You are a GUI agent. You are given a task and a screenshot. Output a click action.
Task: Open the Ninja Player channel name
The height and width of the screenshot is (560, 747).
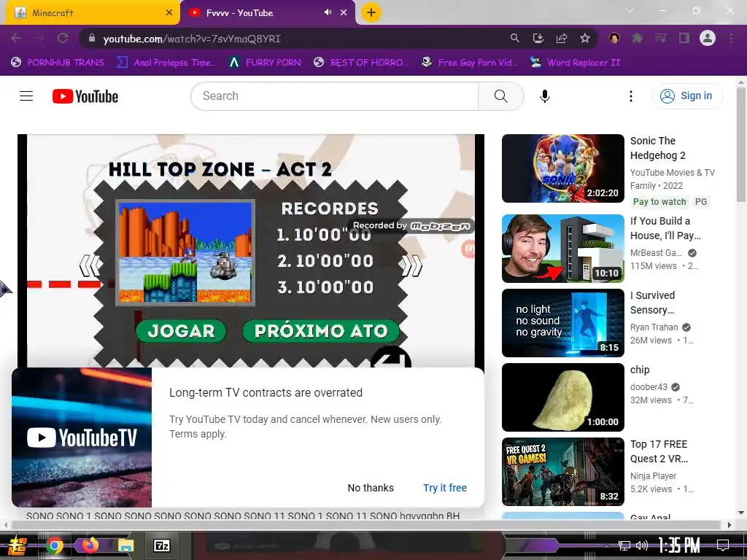pyautogui.click(x=653, y=475)
